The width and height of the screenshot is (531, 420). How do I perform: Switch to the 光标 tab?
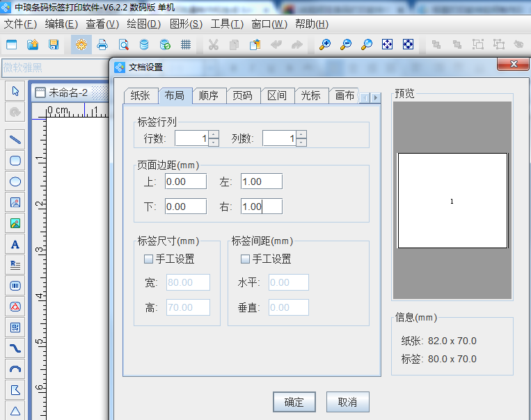pos(311,96)
